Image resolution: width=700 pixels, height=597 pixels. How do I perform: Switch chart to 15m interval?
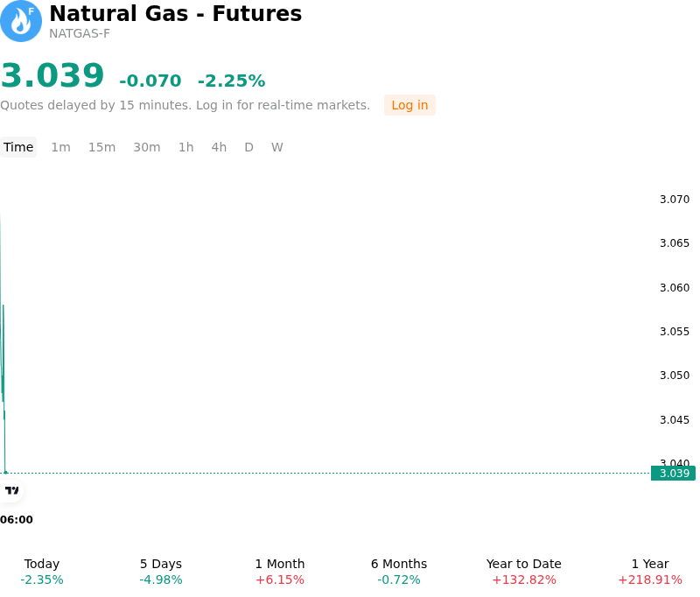pyautogui.click(x=101, y=147)
